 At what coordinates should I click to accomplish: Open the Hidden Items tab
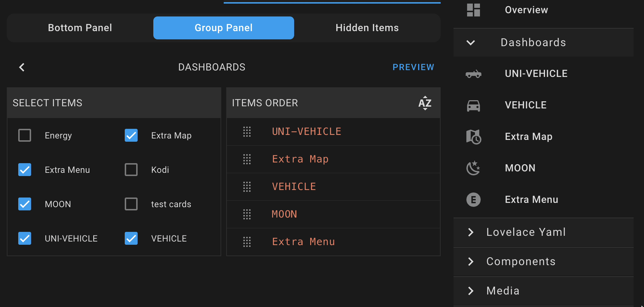point(367,28)
